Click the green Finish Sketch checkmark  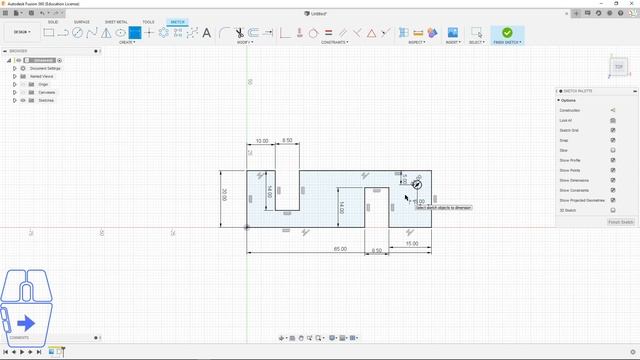pyautogui.click(x=507, y=32)
